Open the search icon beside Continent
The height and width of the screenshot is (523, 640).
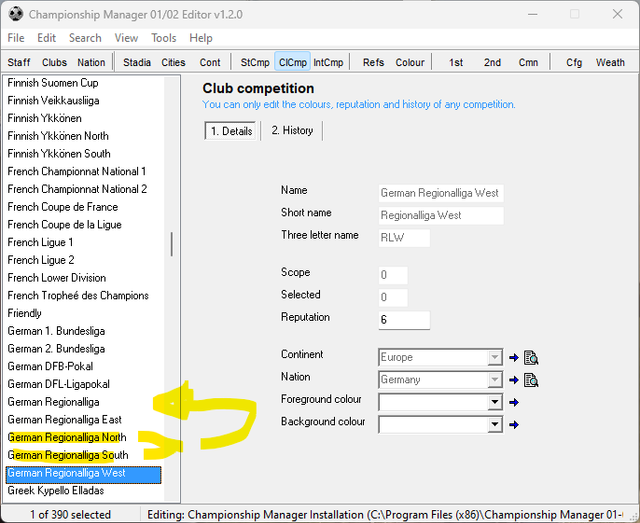(x=531, y=358)
